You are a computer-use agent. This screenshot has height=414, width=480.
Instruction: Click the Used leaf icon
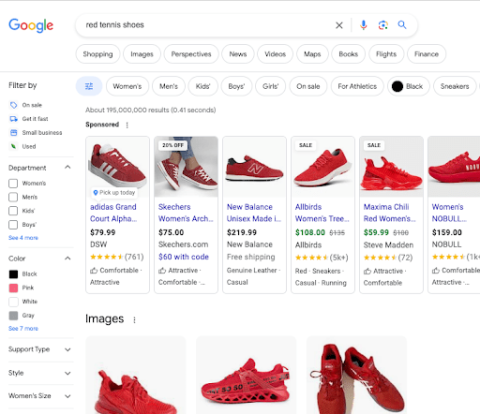click(x=13, y=146)
